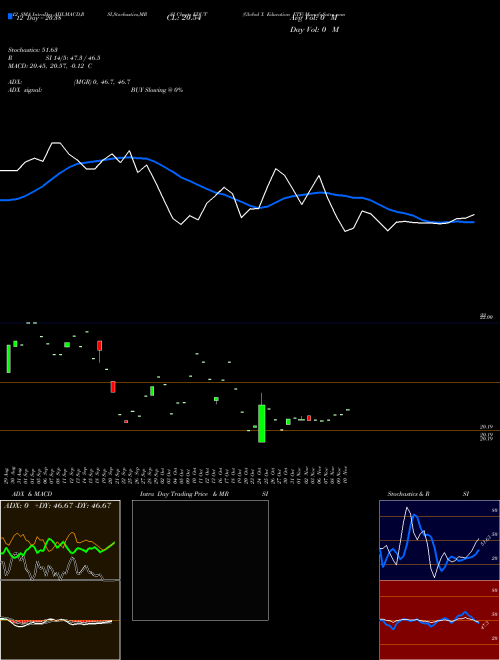Click the 'Day Vol: 0 M' label
500x660 pixels.
pyautogui.click(x=314, y=30)
